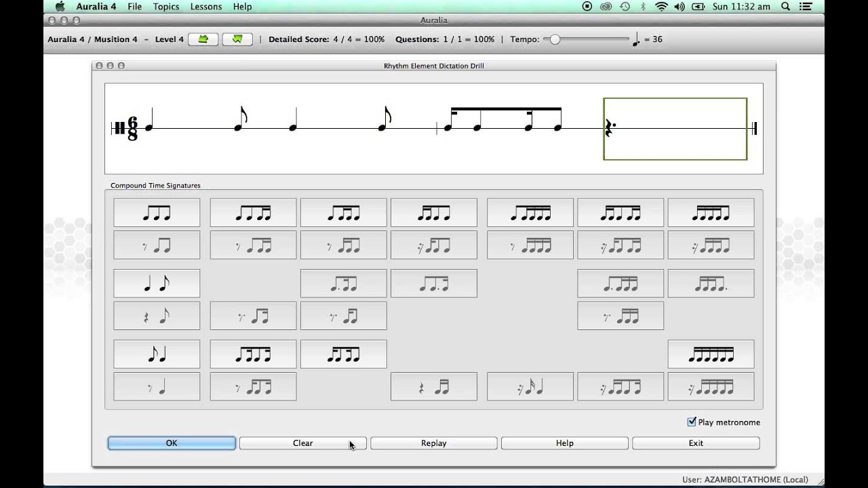This screenshot has height=488, width=868.
Task: Click the Exit button
Action: click(696, 443)
